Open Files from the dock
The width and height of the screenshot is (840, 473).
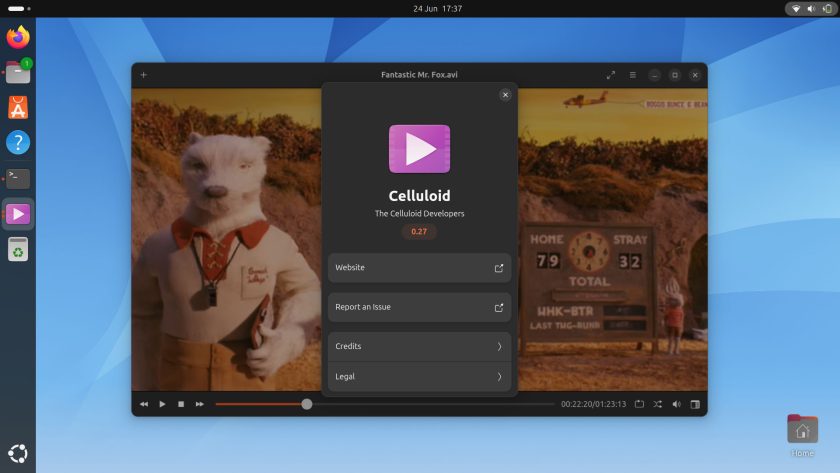18,72
